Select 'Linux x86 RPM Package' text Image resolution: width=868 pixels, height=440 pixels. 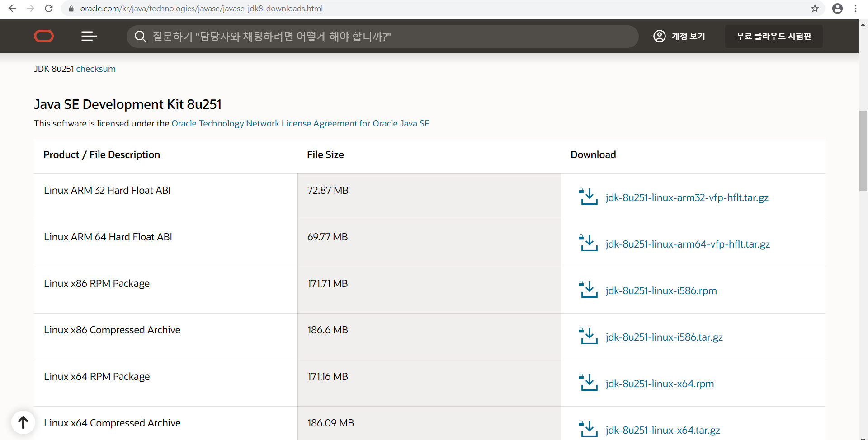coord(97,283)
